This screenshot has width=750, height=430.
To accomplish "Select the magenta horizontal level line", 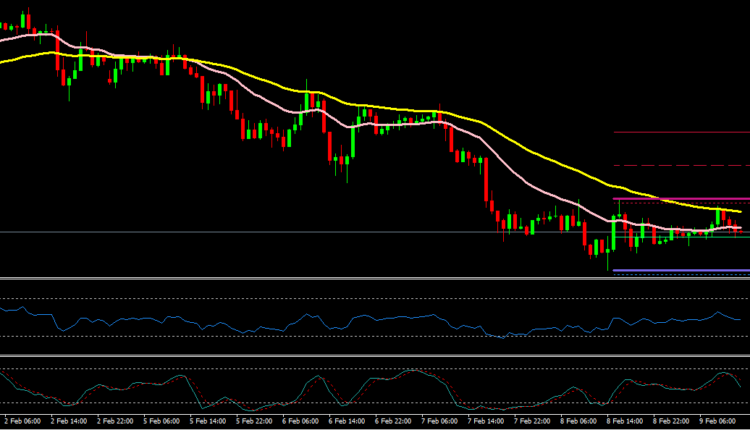I will (680, 198).
